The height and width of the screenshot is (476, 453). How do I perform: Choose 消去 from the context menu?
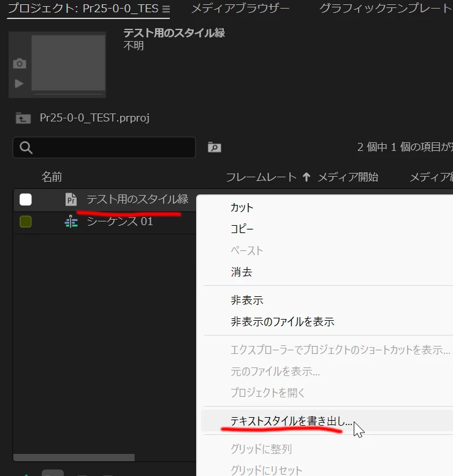[242, 272]
